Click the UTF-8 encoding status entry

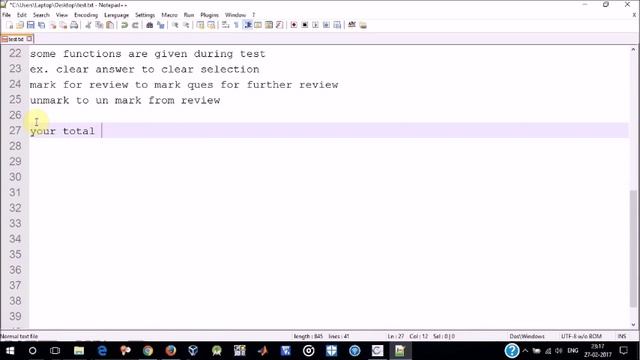pos(581,336)
